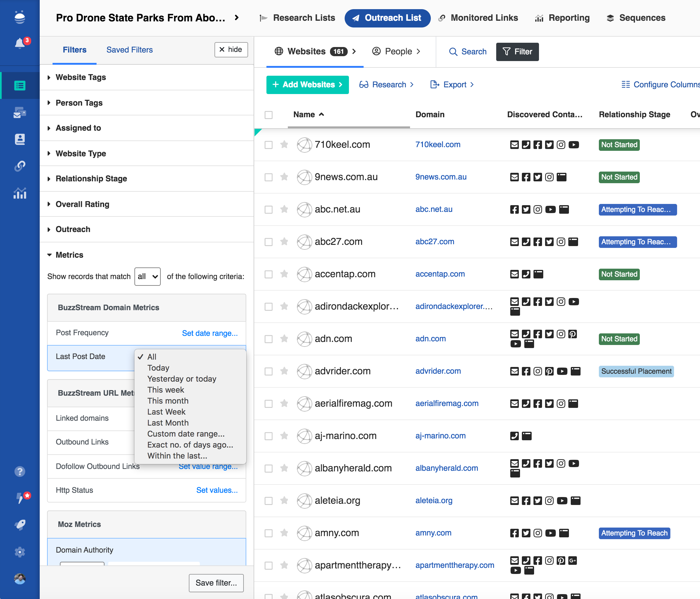Click the Add Websites button
The image size is (700, 599).
(x=307, y=84)
